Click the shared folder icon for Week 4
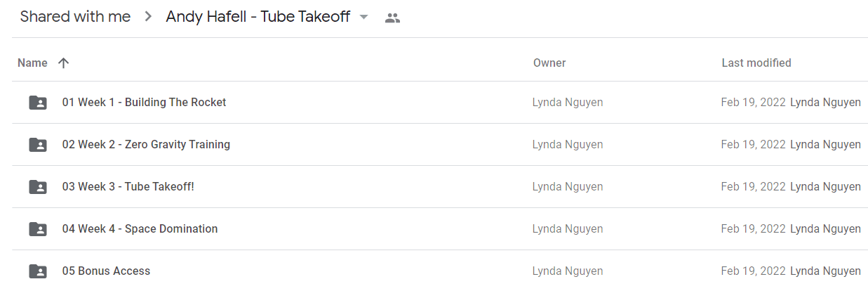 [38, 229]
